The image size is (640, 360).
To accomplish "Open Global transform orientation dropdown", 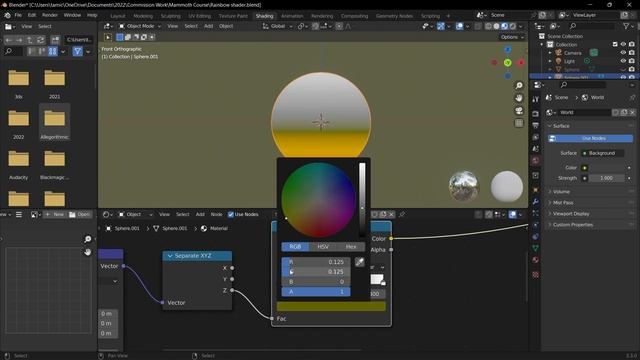I will click(x=278, y=26).
